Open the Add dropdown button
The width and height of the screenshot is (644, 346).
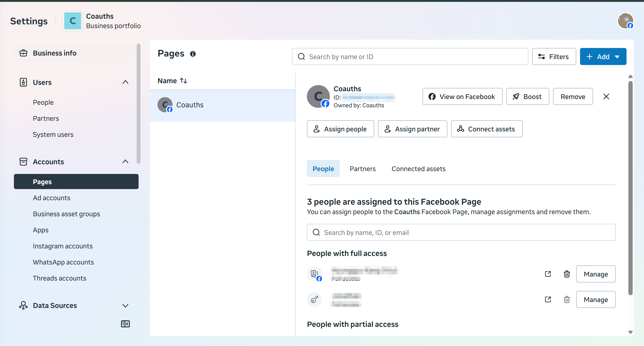point(603,56)
